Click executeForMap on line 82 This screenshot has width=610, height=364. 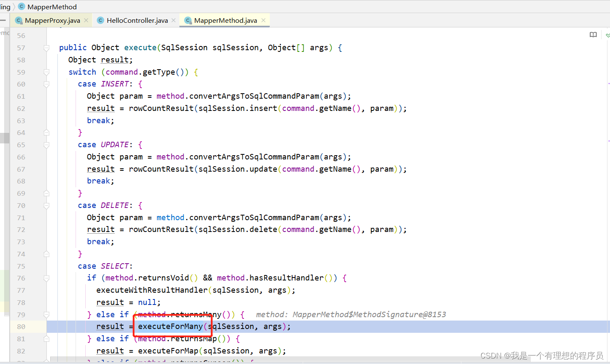(x=168, y=351)
